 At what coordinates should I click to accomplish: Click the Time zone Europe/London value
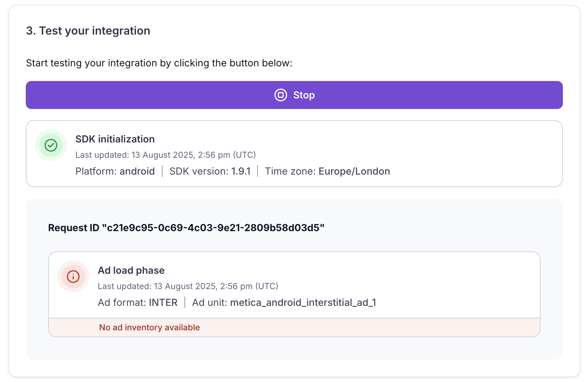click(354, 171)
